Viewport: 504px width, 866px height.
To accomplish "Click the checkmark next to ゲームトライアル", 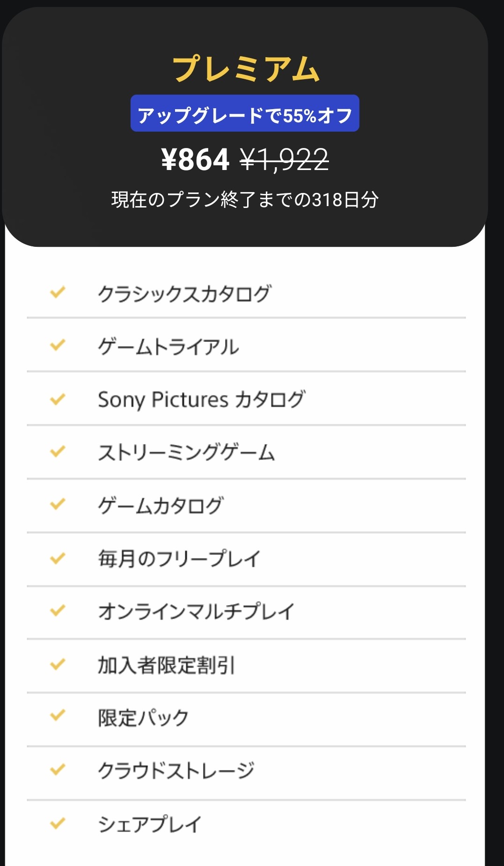I will (58, 346).
